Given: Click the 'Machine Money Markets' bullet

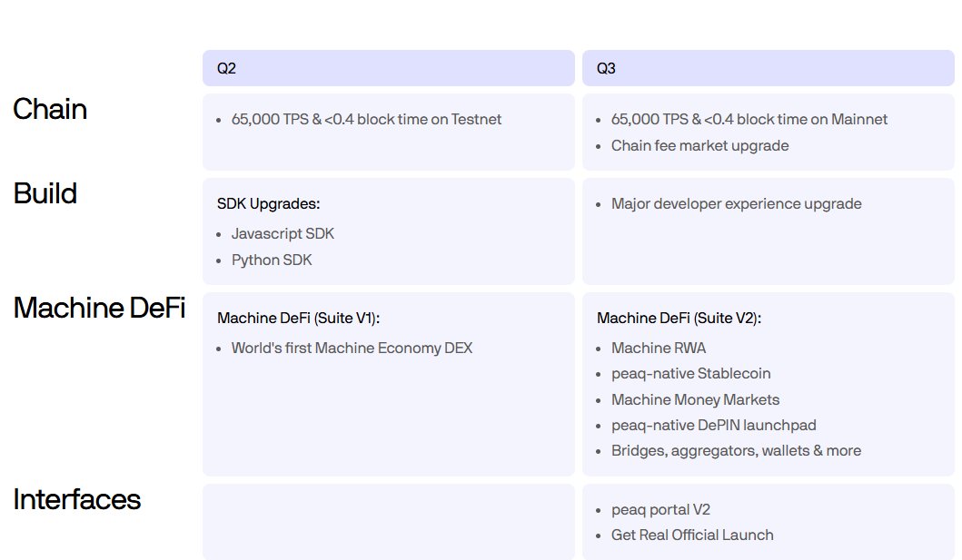Looking at the screenshot, I should [695, 399].
